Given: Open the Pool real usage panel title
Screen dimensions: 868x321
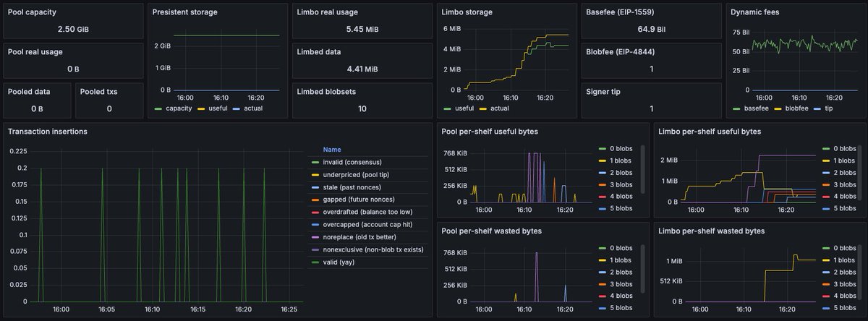Looking at the screenshot, I should (36, 51).
